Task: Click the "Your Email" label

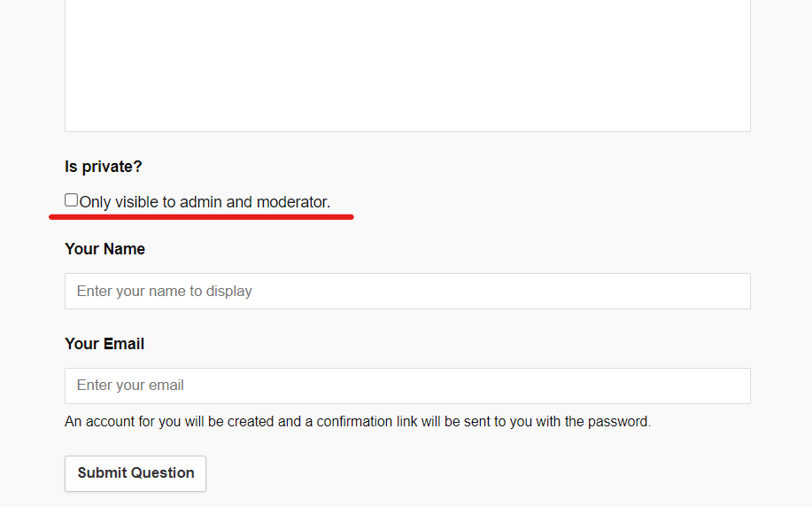Action: tap(104, 344)
